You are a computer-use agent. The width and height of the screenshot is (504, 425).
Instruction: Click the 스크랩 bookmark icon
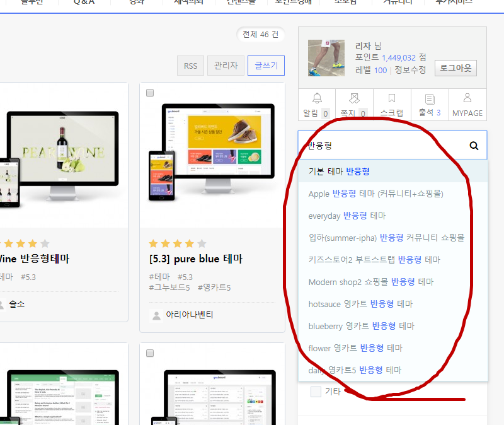[x=392, y=99]
